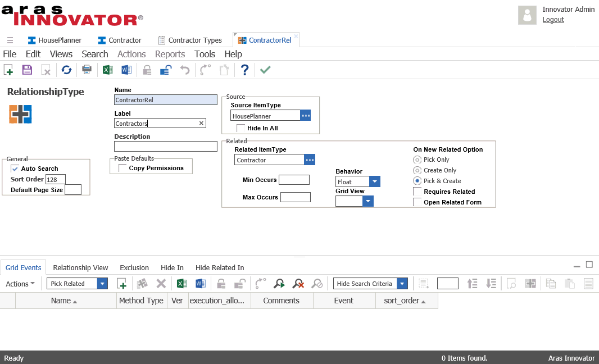Open the File menu
The image size is (599, 364).
[x=10, y=54]
